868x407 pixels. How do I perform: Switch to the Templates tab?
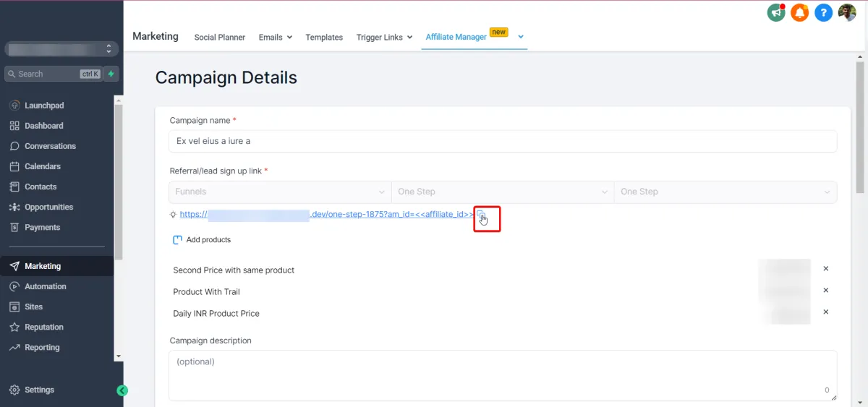(x=324, y=38)
